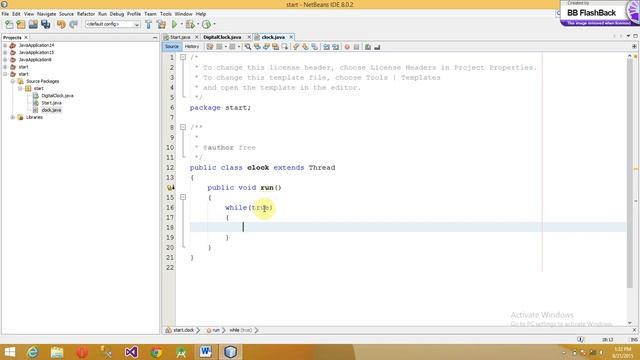This screenshot has width=640, height=360.
Task: Click the Shift Line Left icon
Action: 326,47
